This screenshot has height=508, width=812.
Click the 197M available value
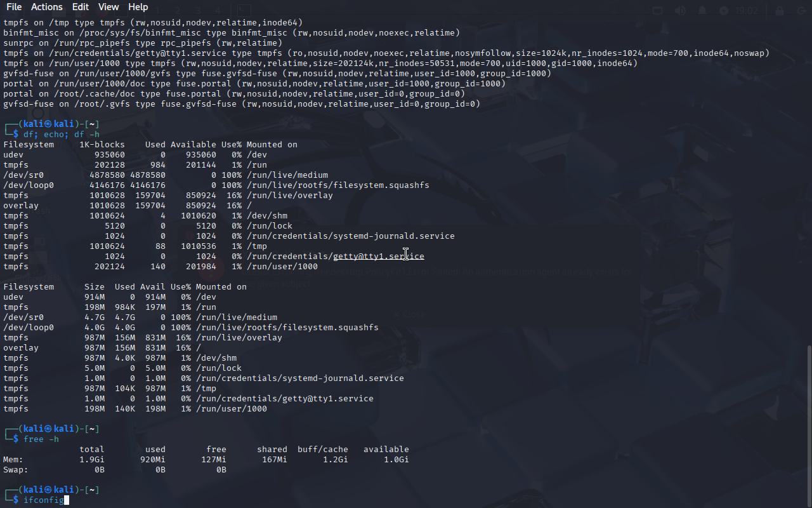[155, 307]
